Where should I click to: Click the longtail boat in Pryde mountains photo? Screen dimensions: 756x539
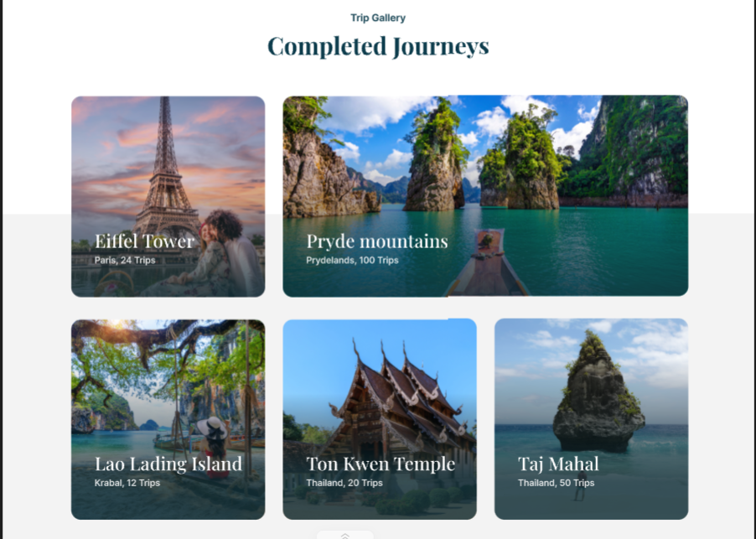point(487,262)
